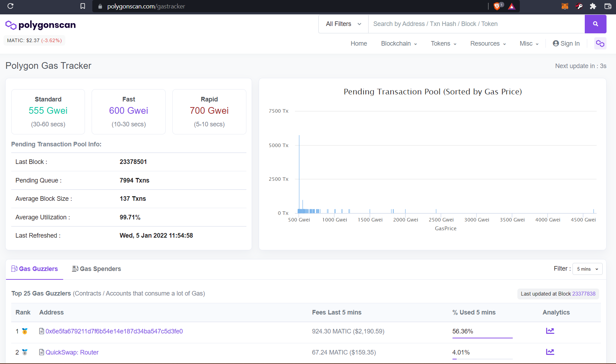Open the QuickSwap: Router link
The height and width of the screenshot is (364, 616).
[72, 352]
